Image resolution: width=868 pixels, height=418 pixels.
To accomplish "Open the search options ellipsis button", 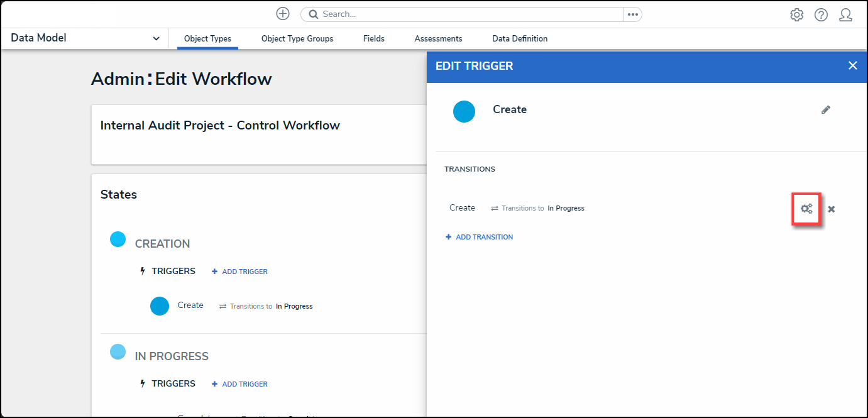I will point(632,14).
